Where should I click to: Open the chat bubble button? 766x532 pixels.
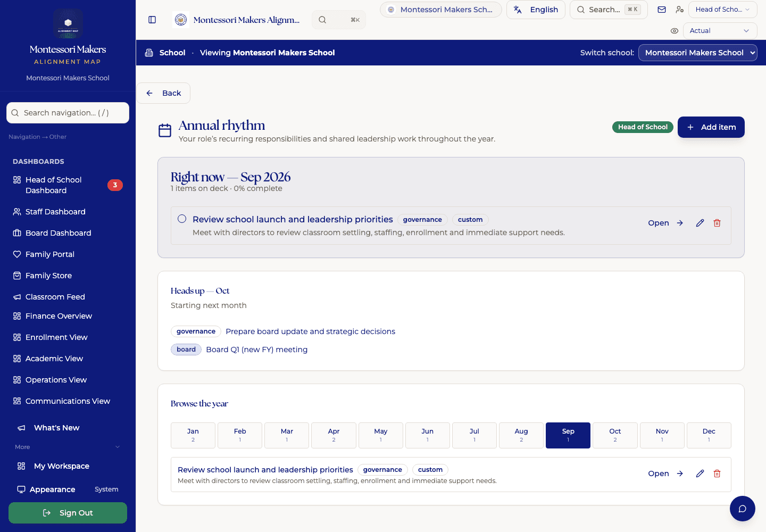(743, 509)
